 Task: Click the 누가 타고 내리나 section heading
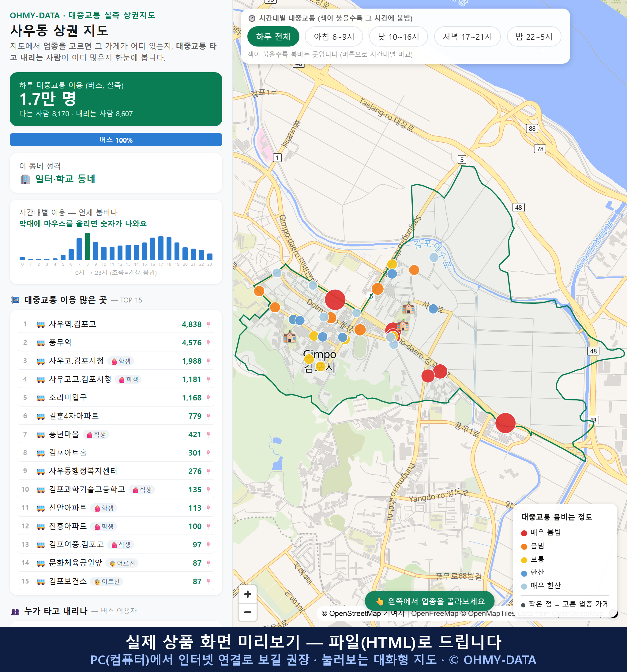pyautogui.click(x=56, y=611)
